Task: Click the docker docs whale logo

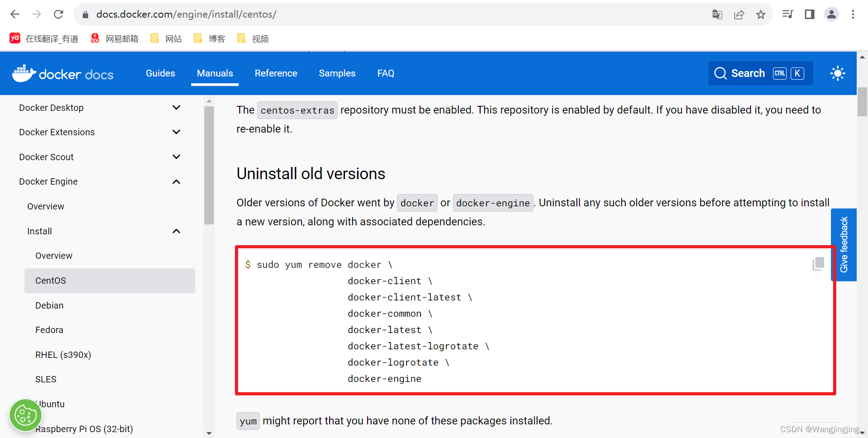Action: click(63, 73)
